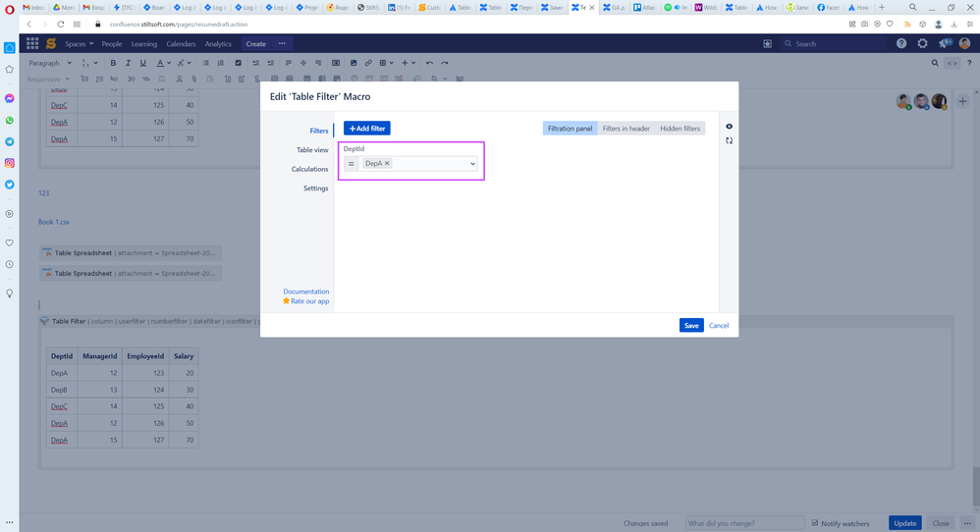Screen dimensions: 980x532
Task: Align text right
Action: 318,63
